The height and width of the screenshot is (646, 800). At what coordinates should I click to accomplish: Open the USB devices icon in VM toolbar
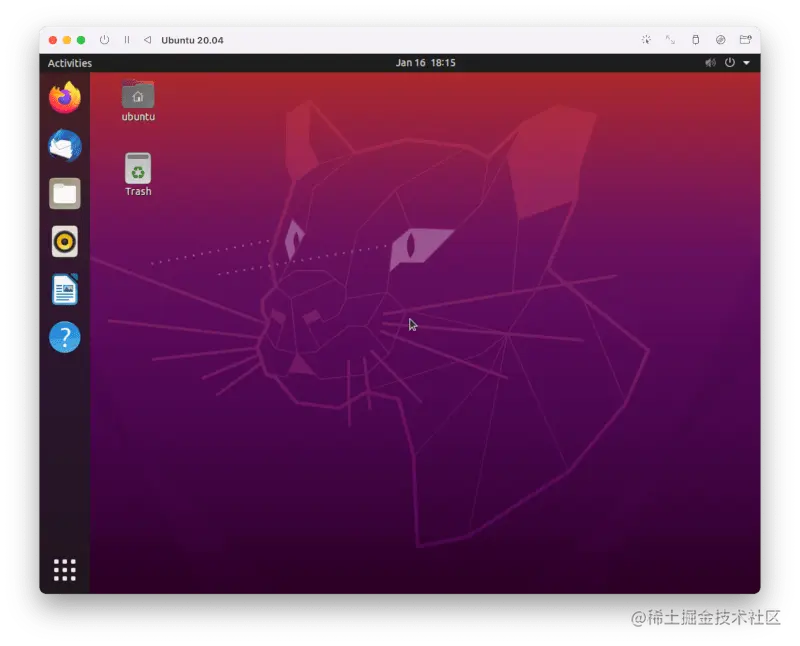pyautogui.click(x=695, y=40)
